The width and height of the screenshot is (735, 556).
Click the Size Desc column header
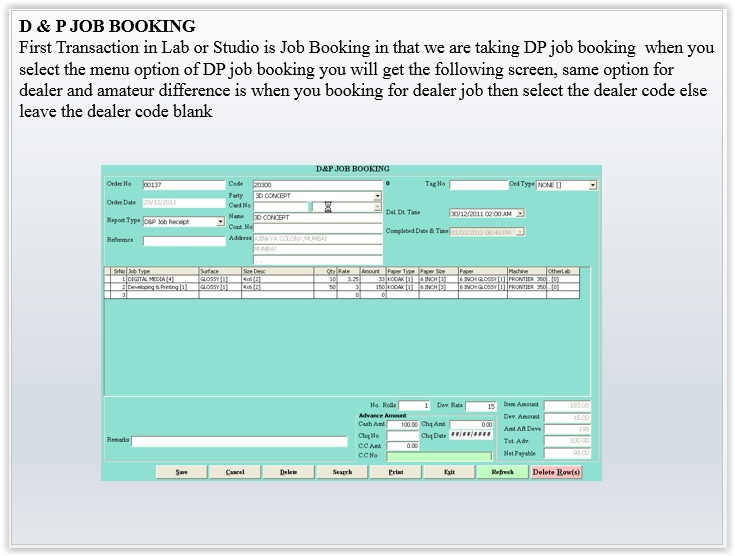tap(278, 271)
